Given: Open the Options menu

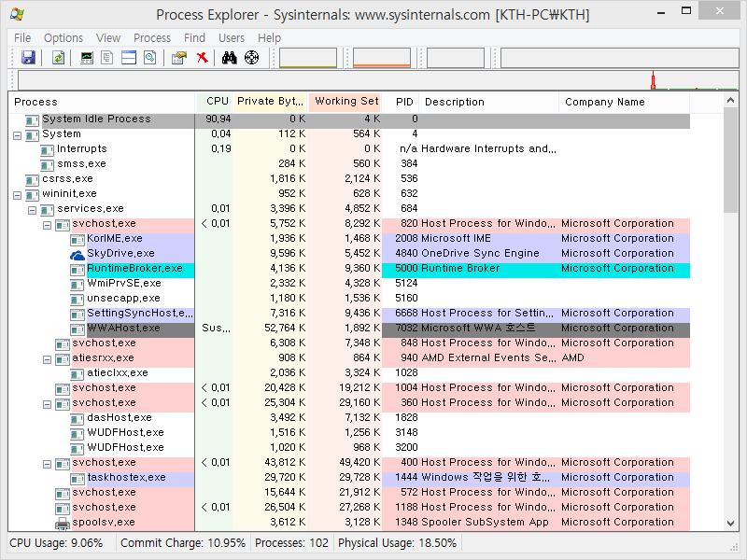Looking at the screenshot, I should [x=63, y=37].
